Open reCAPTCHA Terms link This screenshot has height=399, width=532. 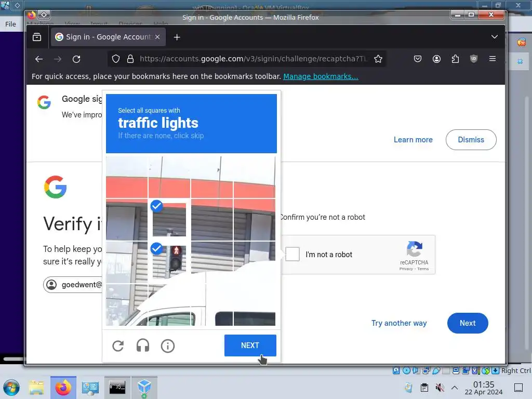pyautogui.click(x=423, y=269)
